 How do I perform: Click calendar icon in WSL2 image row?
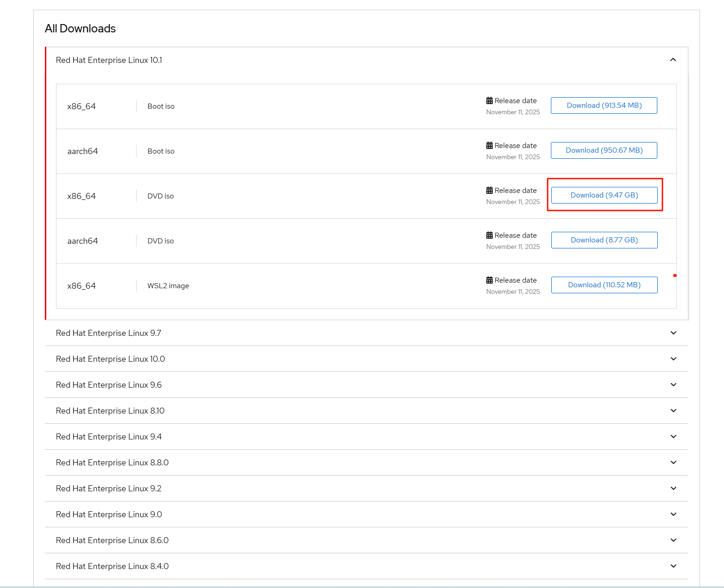tap(489, 280)
